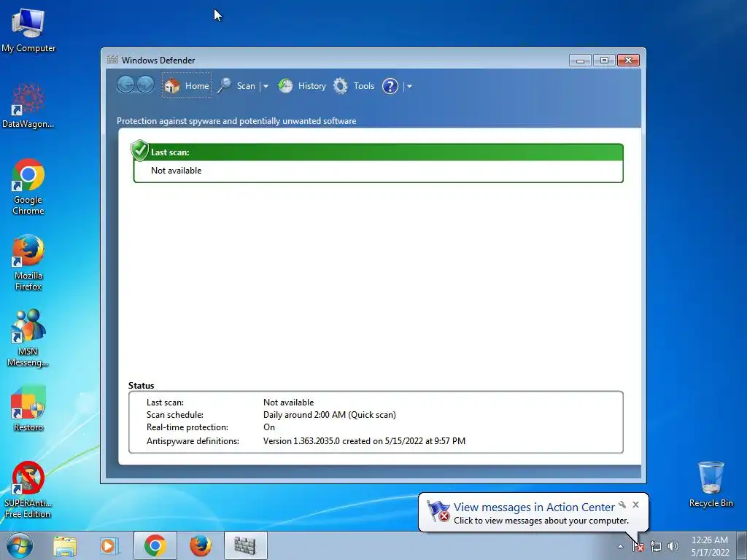Switch to Chrome in the taskbar
The width and height of the screenshot is (747, 560).
click(x=155, y=545)
